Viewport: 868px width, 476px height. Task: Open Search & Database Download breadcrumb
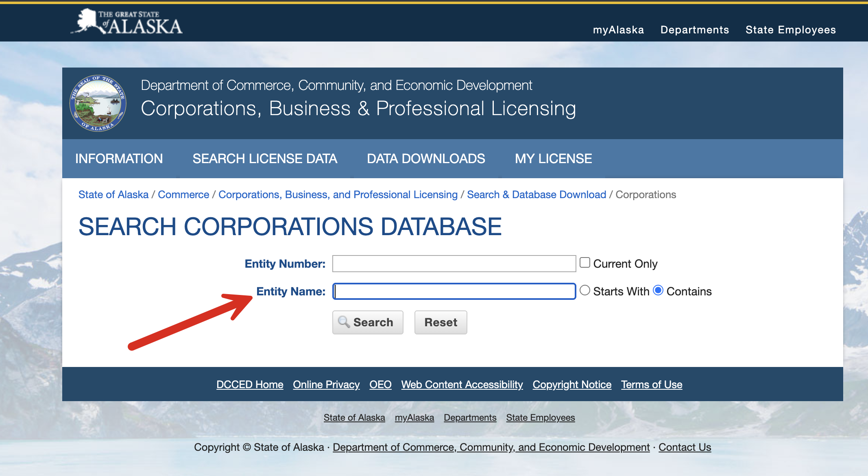[537, 194]
